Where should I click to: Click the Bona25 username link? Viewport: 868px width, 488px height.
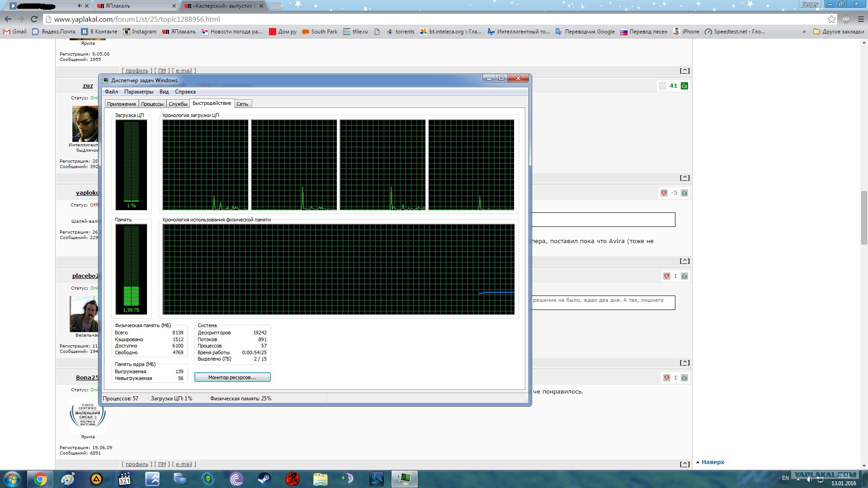(x=87, y=378)
